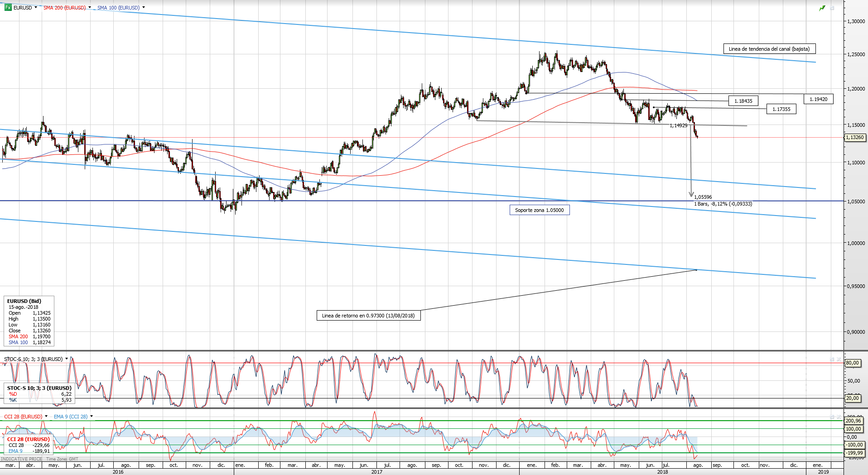Screen dimensions: 868x475
Task: Open the CCI 28 (EURUSD) dropdown arrow
Action: pyautogui.click(x=46, y=416)
